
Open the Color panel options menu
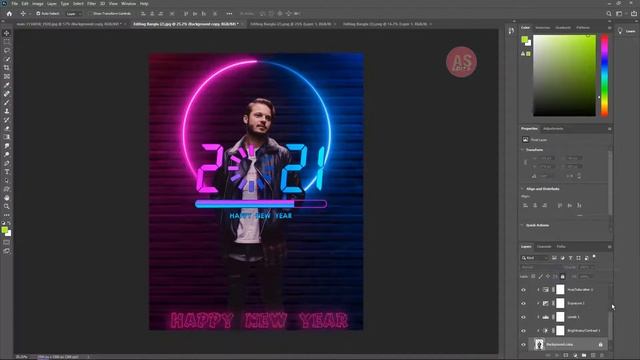tap(609, 28)
